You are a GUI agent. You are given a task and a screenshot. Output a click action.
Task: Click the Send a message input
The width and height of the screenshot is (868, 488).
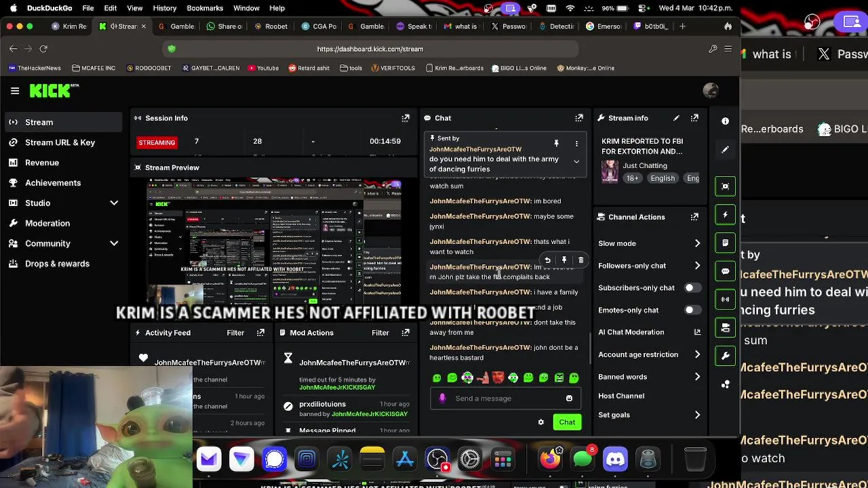505,399
